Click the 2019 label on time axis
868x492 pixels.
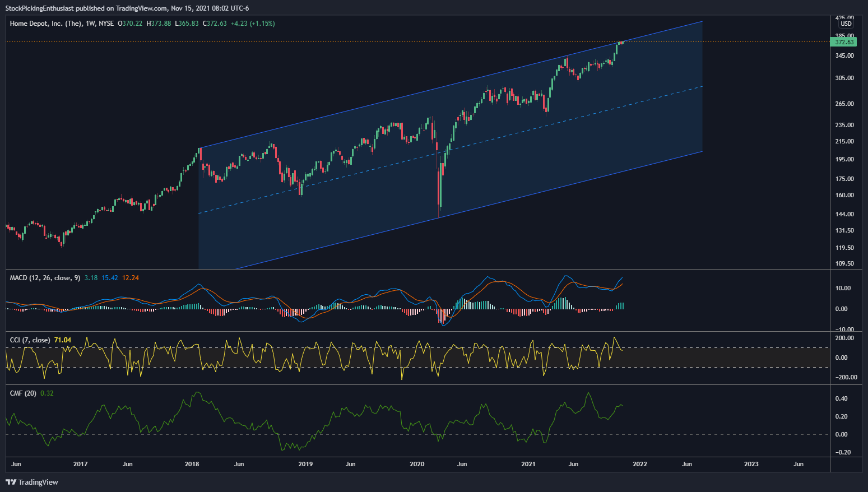pos(305,465)
